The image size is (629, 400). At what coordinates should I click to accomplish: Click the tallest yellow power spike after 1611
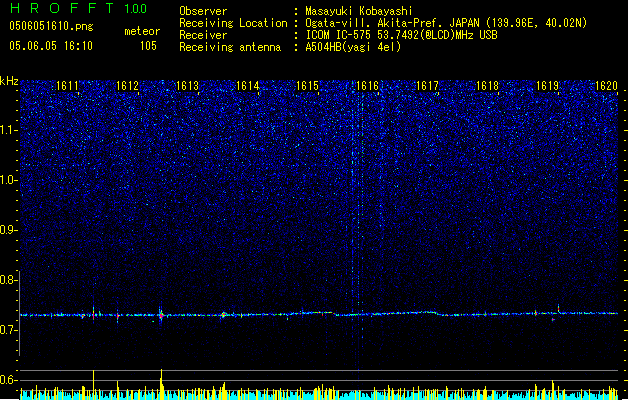(93, 384)
